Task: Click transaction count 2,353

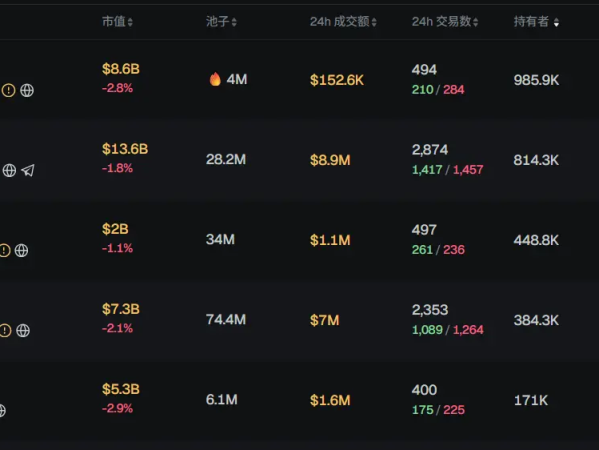Action: [430, 310]
